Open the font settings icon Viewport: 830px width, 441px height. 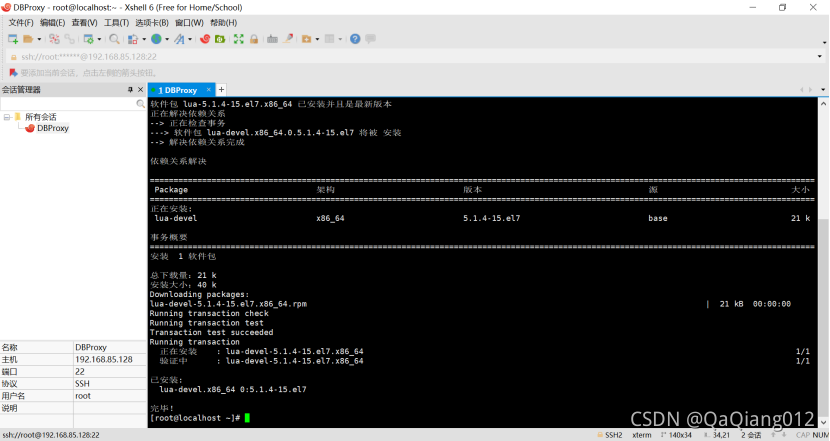coord(179,39)
